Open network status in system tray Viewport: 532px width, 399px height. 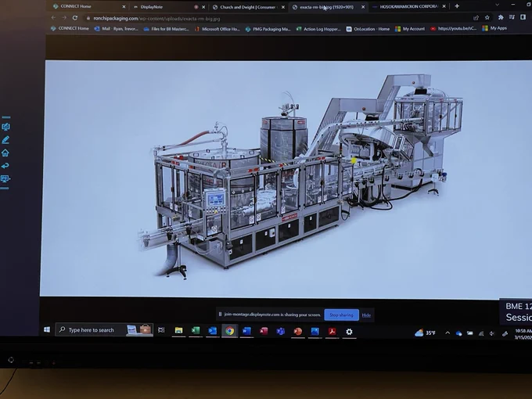pos(481,333)
